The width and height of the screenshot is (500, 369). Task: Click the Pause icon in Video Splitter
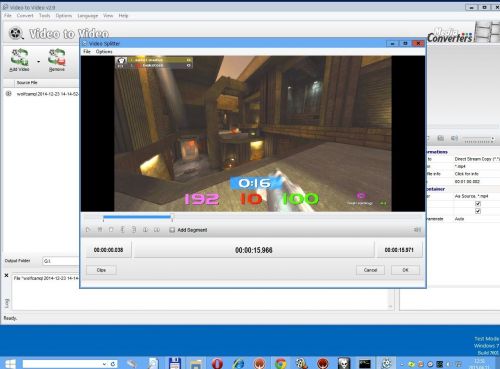pyautogui.click(x=100, y=230)
